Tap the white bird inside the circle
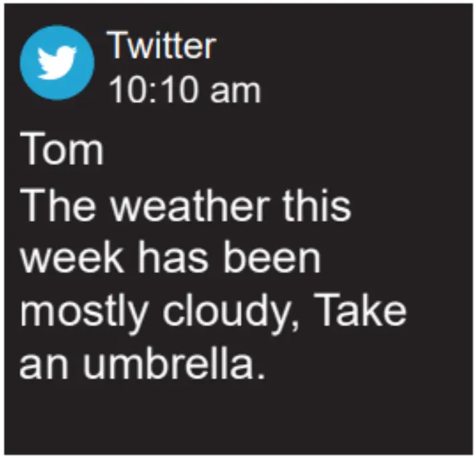Screen dimensions: 476x458 coord(56,63)
